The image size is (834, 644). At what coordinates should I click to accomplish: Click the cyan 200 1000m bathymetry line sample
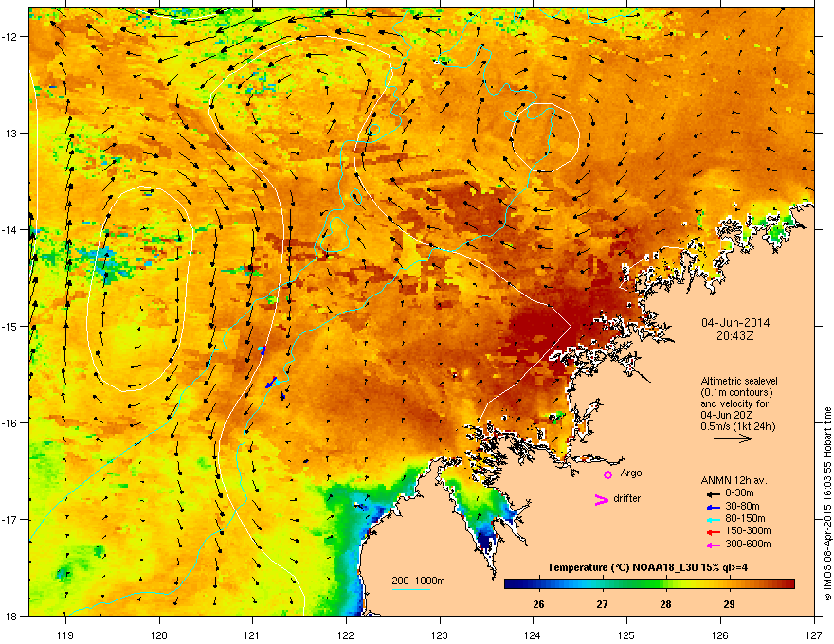(410, 589)
